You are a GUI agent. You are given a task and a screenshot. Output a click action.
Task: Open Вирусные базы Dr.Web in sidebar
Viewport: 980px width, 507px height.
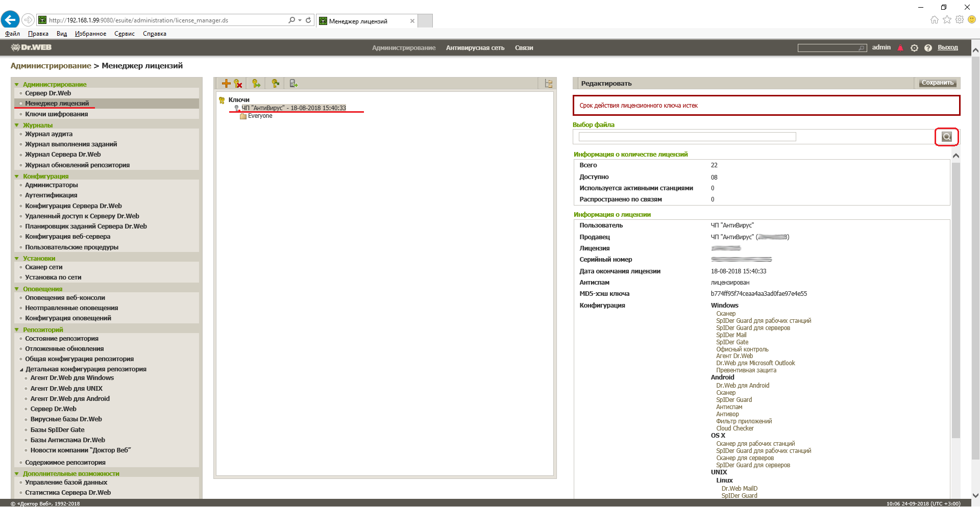click(x=66, y=419)
